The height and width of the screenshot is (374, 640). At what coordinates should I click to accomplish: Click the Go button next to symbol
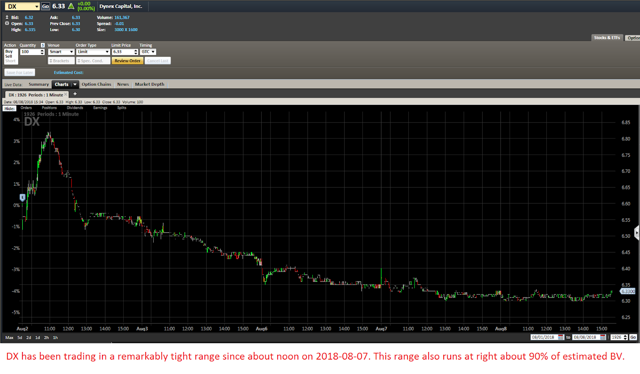tap(45, 6)
